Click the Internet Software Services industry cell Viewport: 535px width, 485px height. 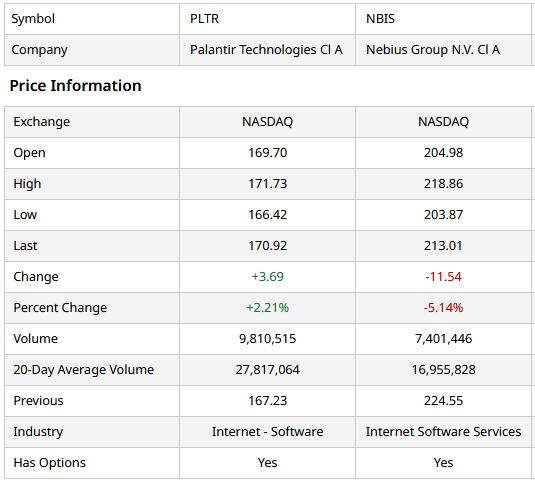tap(444, 432)
